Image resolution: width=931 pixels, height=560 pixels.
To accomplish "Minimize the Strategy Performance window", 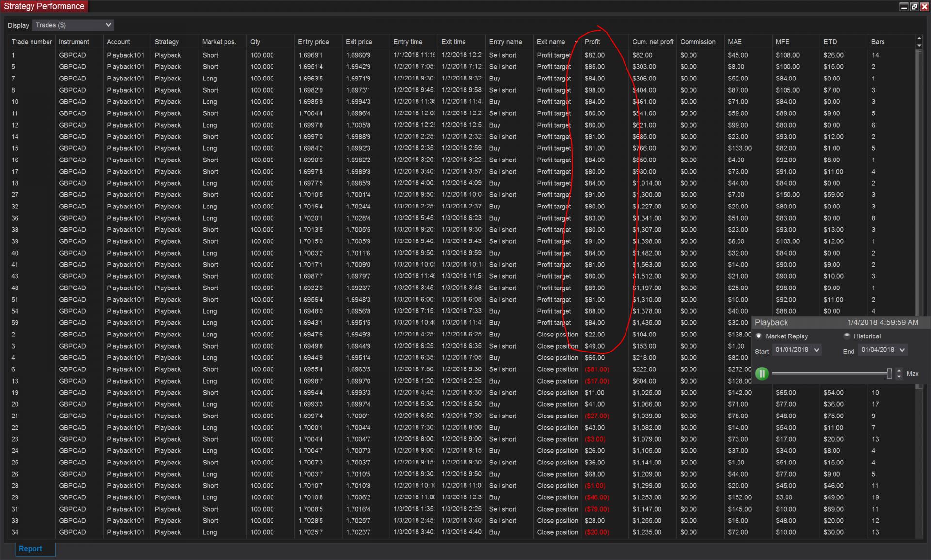I will pos(904,7).
